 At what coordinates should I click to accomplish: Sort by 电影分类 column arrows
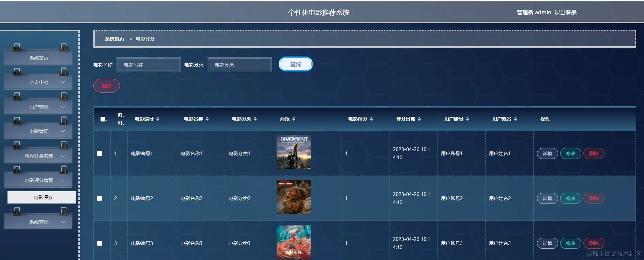255,119
